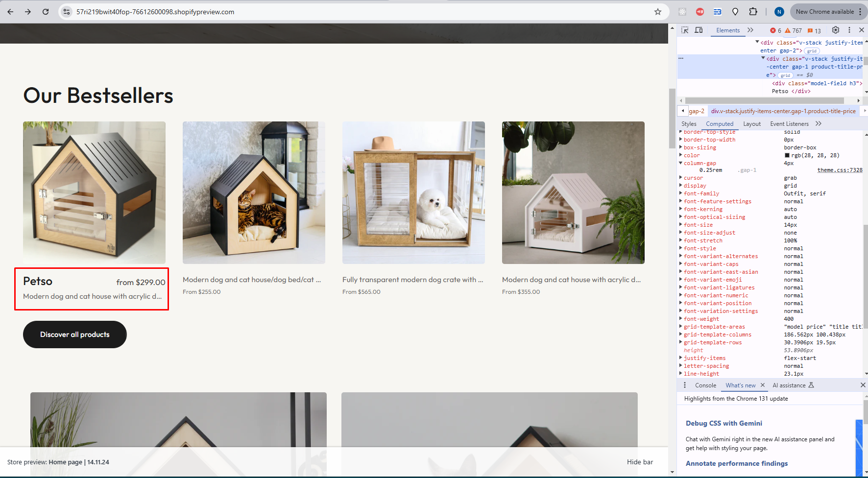
Task: Open the Styles tab
Action: point(689,124)
